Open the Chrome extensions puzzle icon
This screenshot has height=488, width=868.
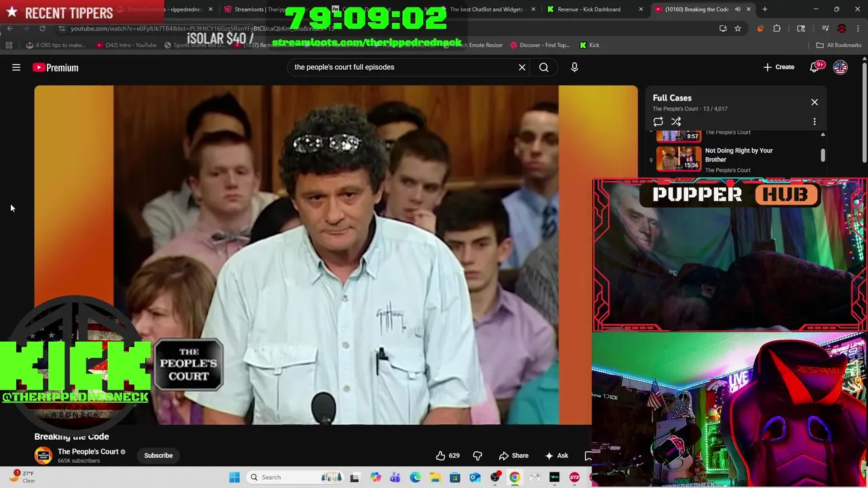click(777, 28)
